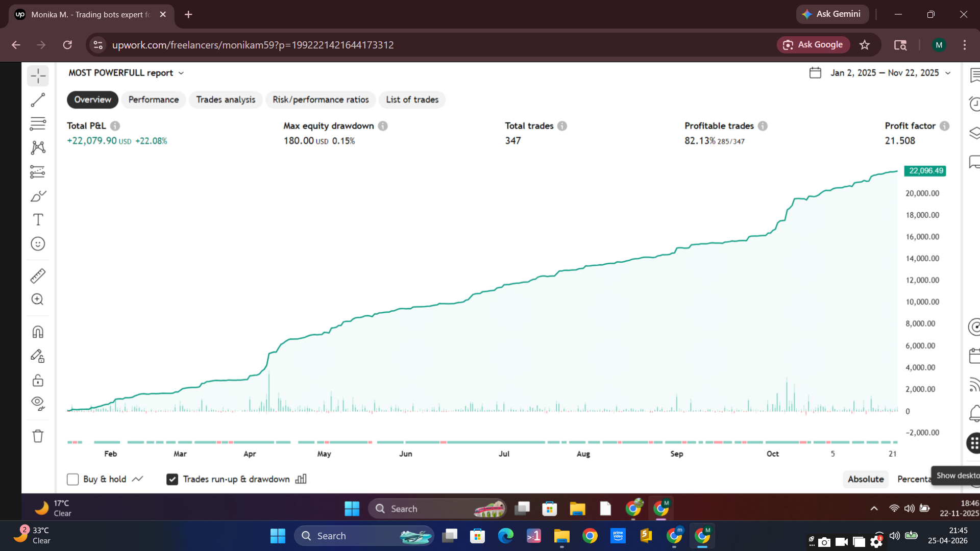Click the upwork.com URL address field

(253, 45)
